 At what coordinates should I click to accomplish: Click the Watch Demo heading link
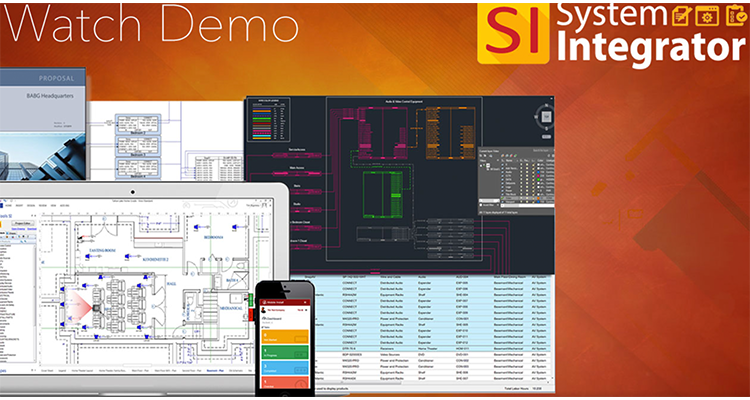[x=149, y=24]
